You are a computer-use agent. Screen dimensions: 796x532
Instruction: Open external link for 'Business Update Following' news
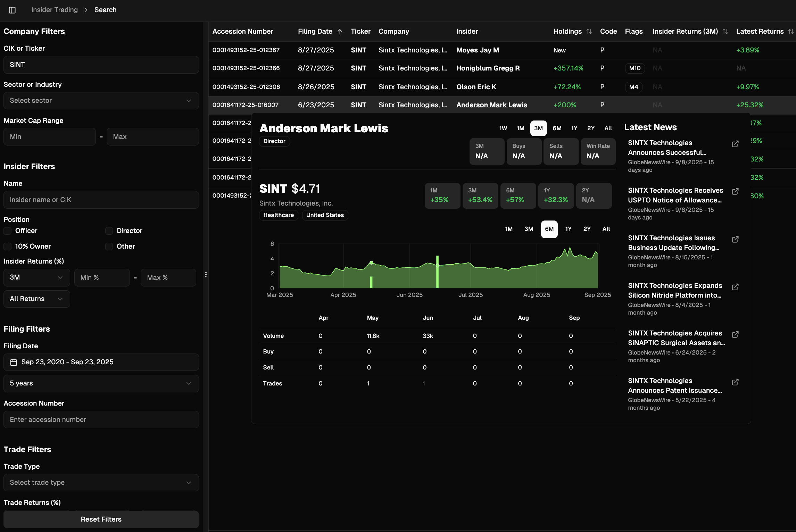click(735, 239)
